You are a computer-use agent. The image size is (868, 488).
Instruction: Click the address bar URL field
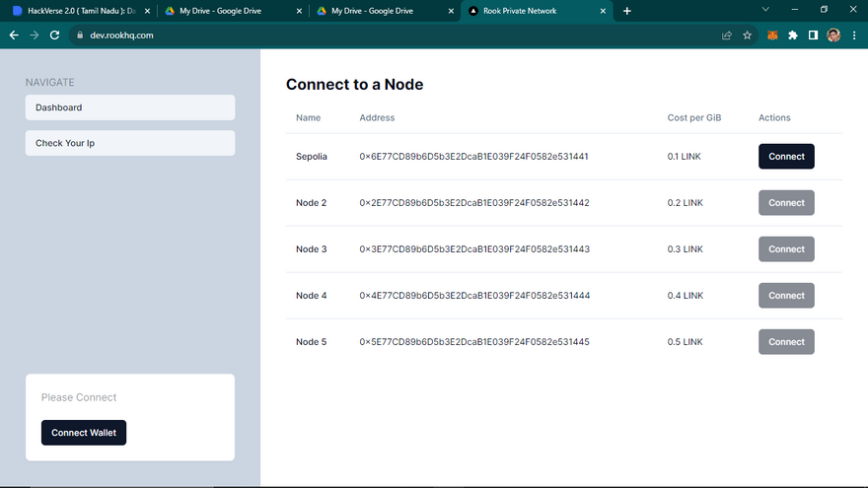[x=395, y=35]
